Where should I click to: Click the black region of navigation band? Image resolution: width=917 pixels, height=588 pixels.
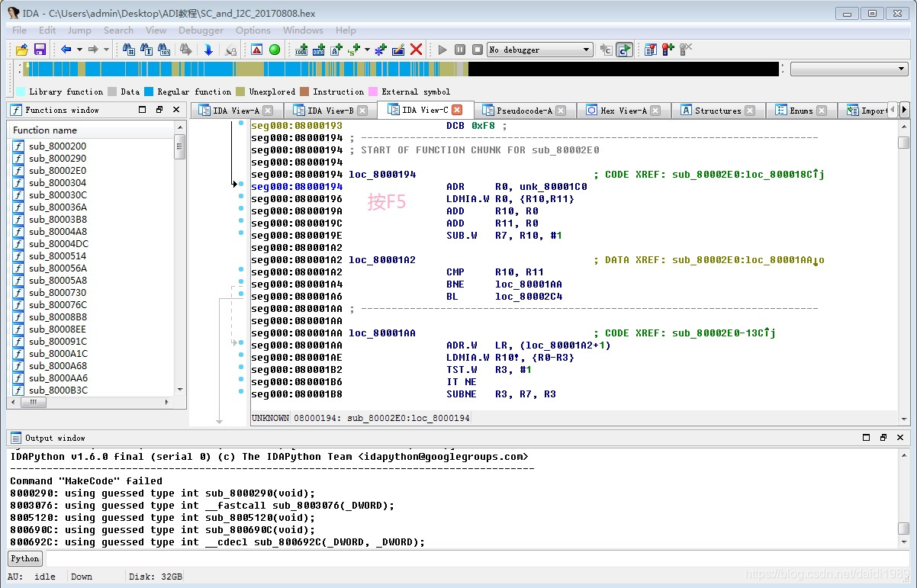pos(623,69)
